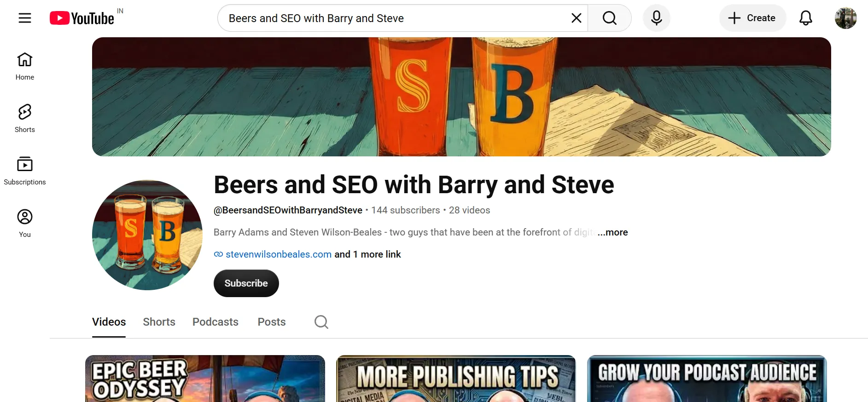Open Grow Your Podcast Audience video

(x=707, y=379)
